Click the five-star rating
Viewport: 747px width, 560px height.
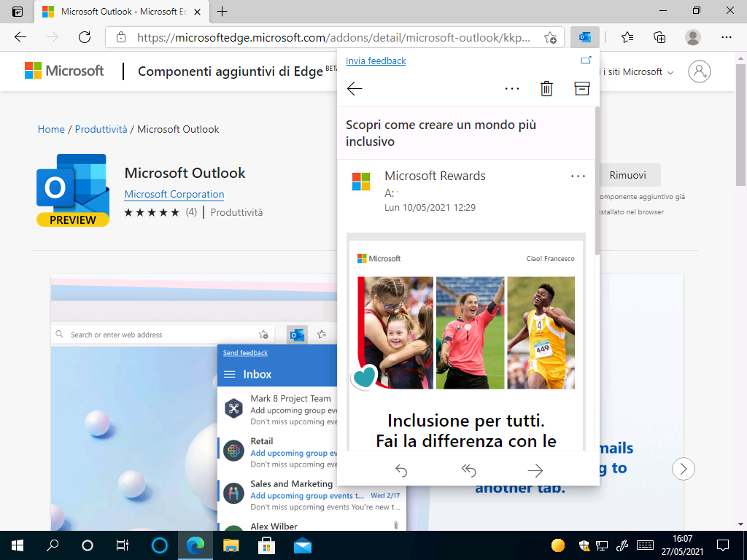152,212
